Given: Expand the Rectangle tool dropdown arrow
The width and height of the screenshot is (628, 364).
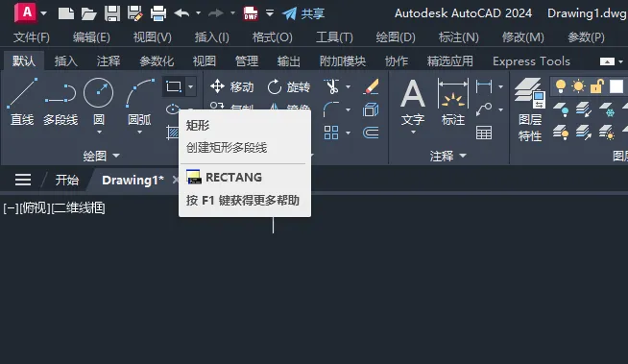Looking at the screenshot, I should (191, 86).
